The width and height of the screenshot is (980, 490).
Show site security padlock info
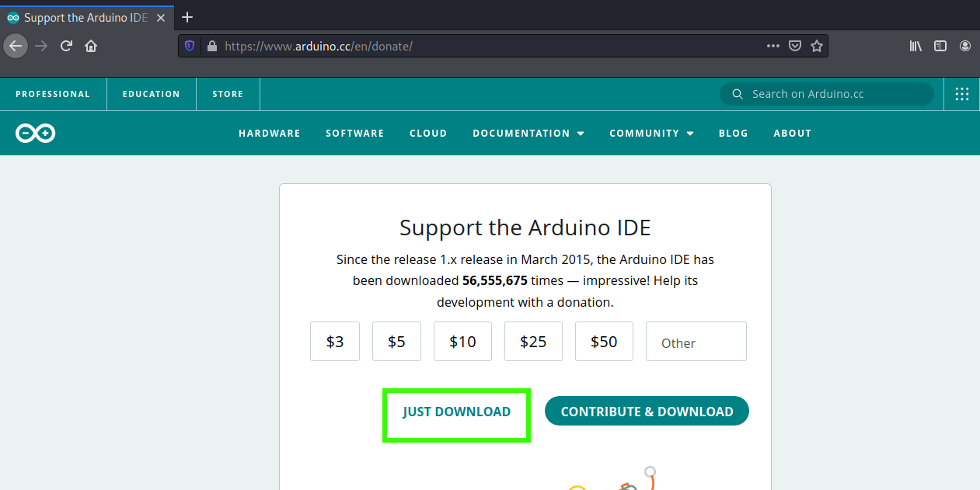[x=211, y=46]
